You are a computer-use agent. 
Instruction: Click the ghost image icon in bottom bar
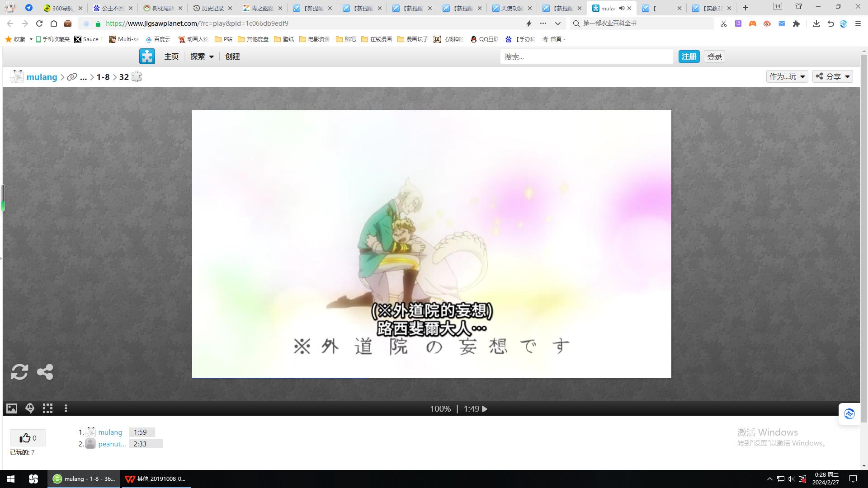[x=30, y=408]
